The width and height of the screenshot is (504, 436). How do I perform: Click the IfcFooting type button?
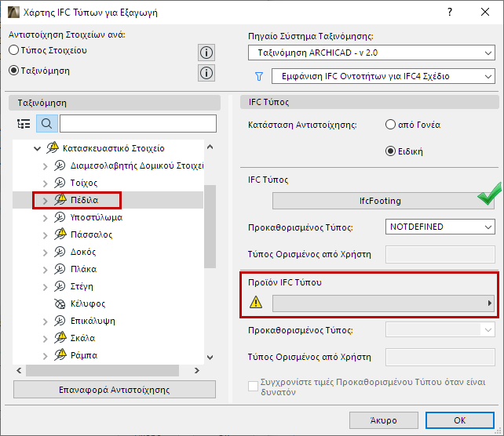pos(380,201)
